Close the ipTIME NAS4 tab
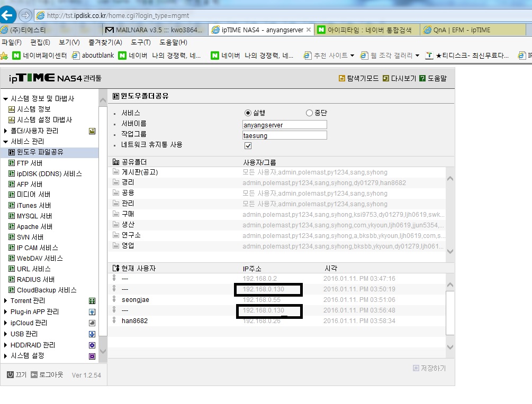Viewport: 532px width, 404px height. pyautogui.click(x=309, y=30)
